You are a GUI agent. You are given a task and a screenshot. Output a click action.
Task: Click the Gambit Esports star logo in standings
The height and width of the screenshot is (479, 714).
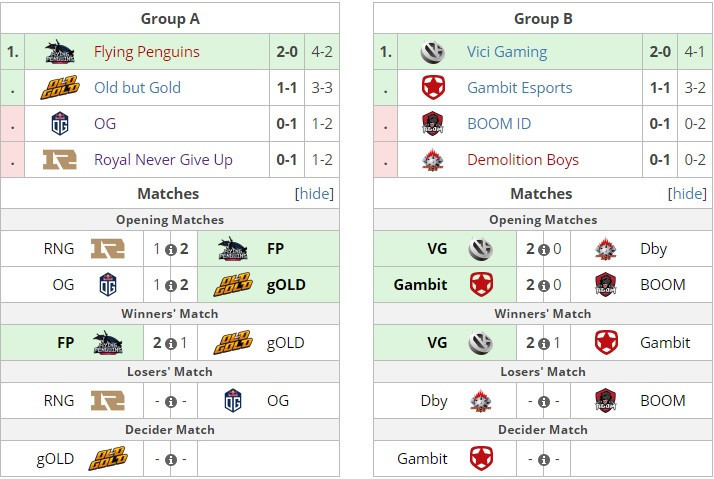(x=433, y=87)
